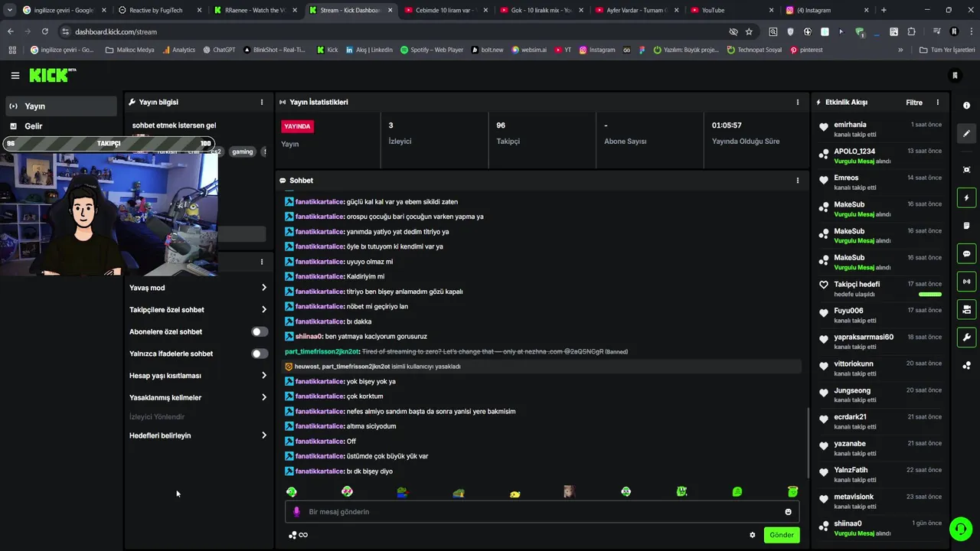Viewport: 980px width, 551px height.
Task: Toggle the lightning activity feed sidebar icon
Action: (966, 198)
